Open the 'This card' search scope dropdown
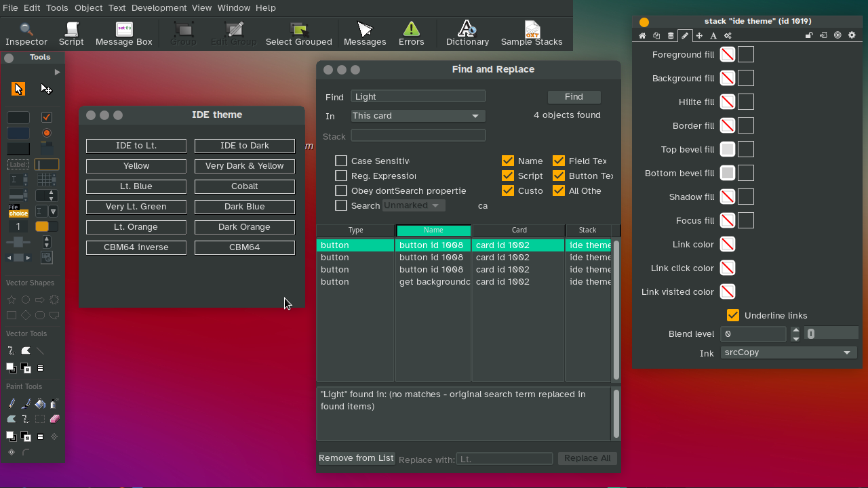This screenshot has height=488, width=868. pos(418,116)
